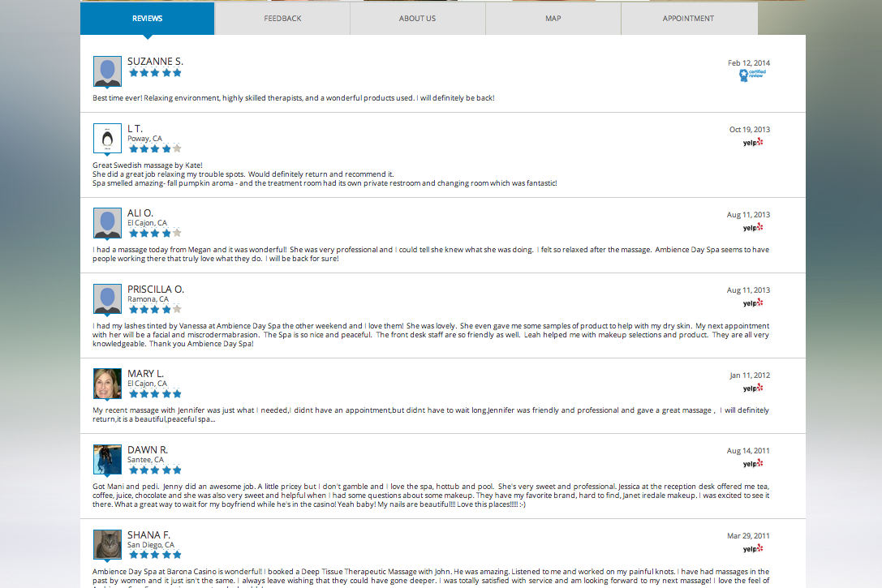Click the Yelp logo on L T.'s review
This screenshot has width=882, height=588.
(x=753, y=142)
